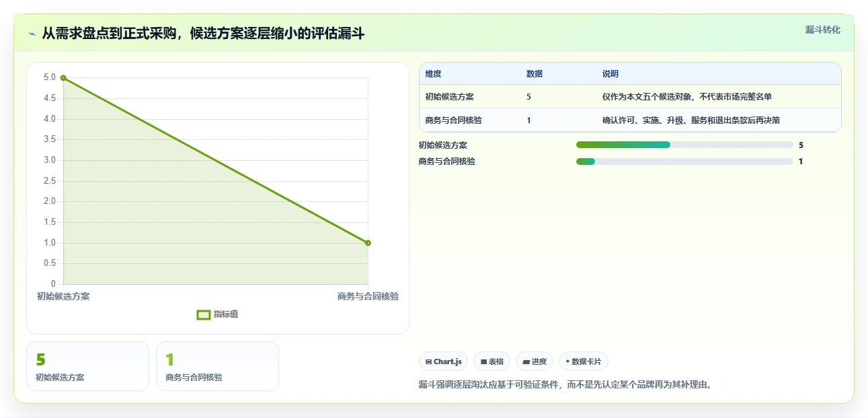Click the 说明 column header
Screen dimensions: 868x418
610,74
